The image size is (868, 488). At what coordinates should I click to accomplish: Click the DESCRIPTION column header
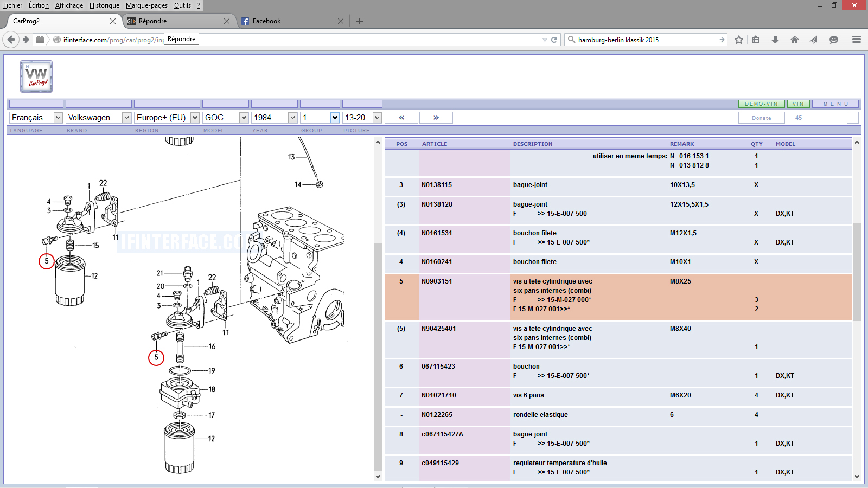pyautogui.click(x=533, y=144)
